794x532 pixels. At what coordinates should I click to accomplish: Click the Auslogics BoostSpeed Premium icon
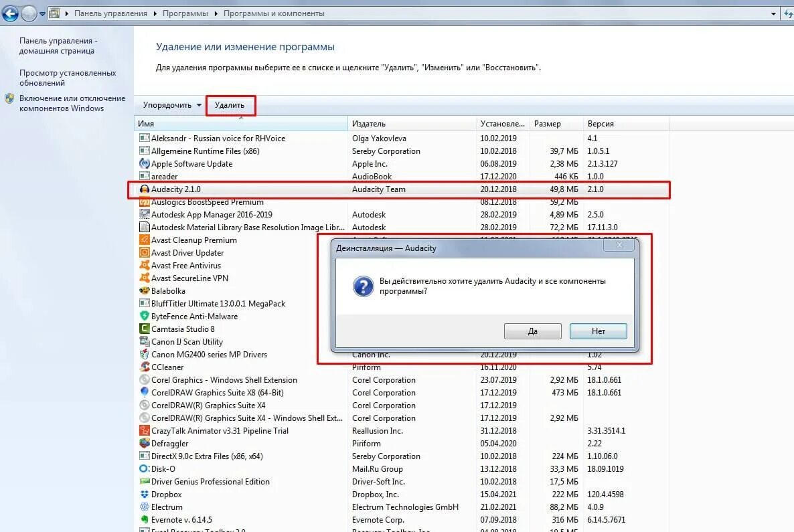click(x=145, y=202)
